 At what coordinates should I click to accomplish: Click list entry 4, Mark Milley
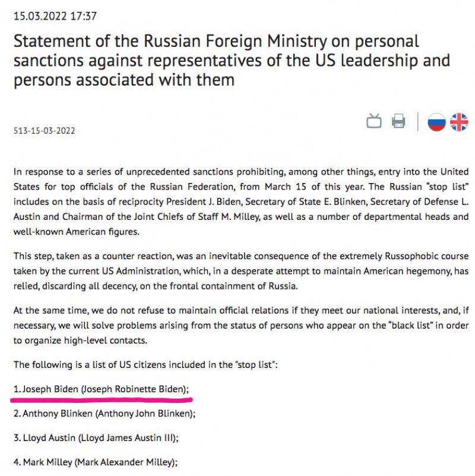coord(95,462)
